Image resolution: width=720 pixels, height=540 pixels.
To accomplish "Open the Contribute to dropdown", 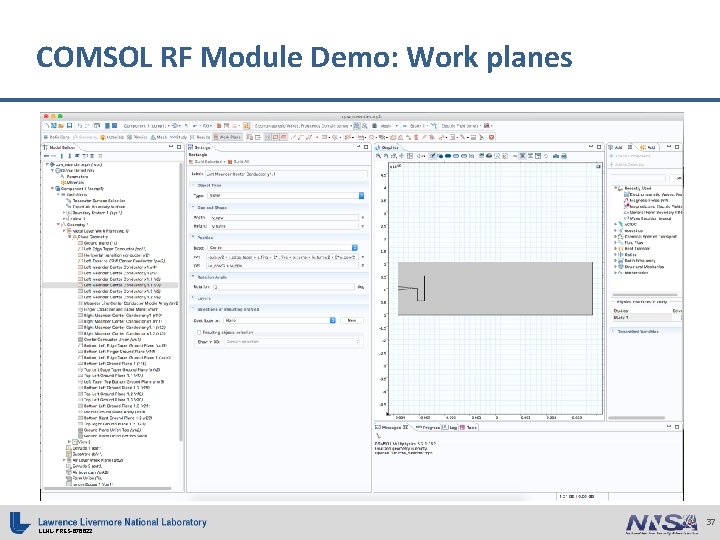I will point(280,320).
